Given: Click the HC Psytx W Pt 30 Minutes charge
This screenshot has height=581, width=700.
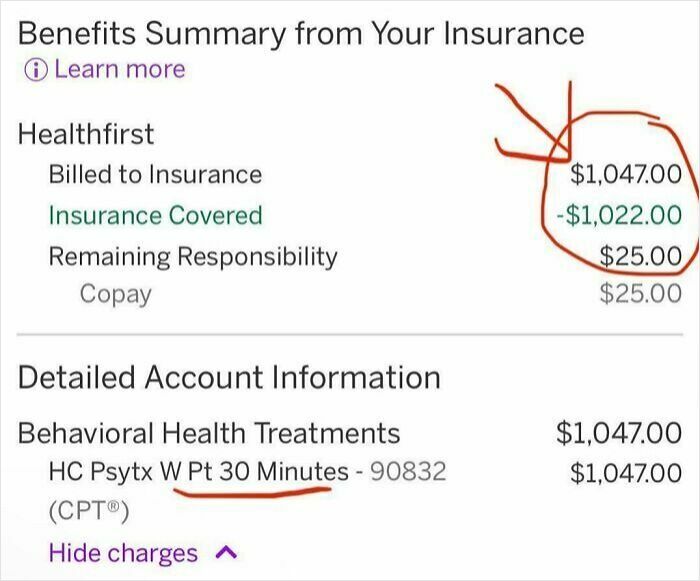Looking at the screenshot, I should point(198,471).
